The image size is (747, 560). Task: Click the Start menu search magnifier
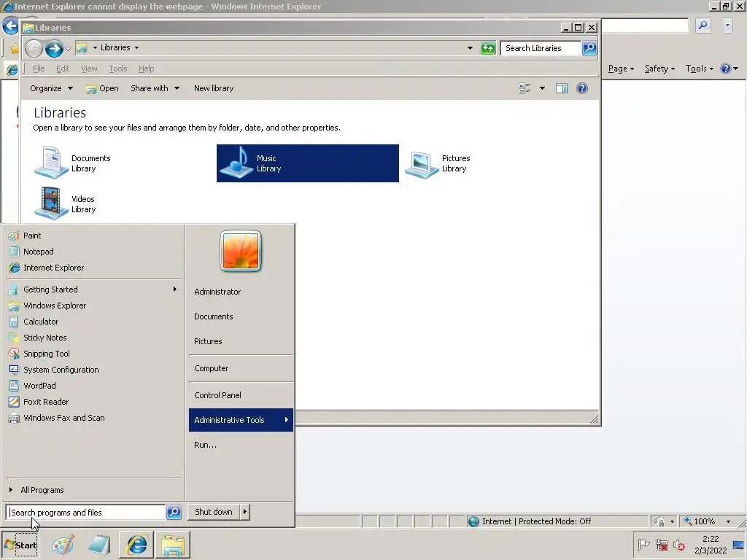point(174,513)
